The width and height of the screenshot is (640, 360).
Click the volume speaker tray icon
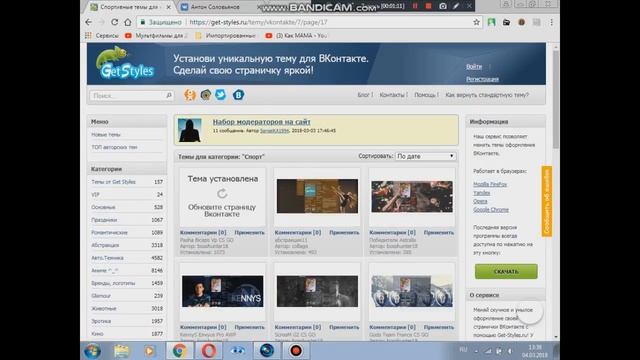(x=510, y=351)
